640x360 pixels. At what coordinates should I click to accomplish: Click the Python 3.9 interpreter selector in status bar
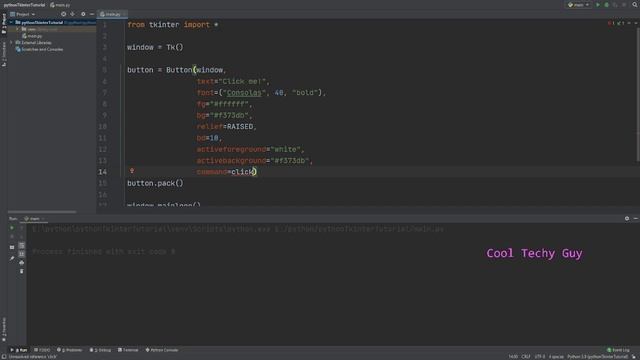[597, 357]
